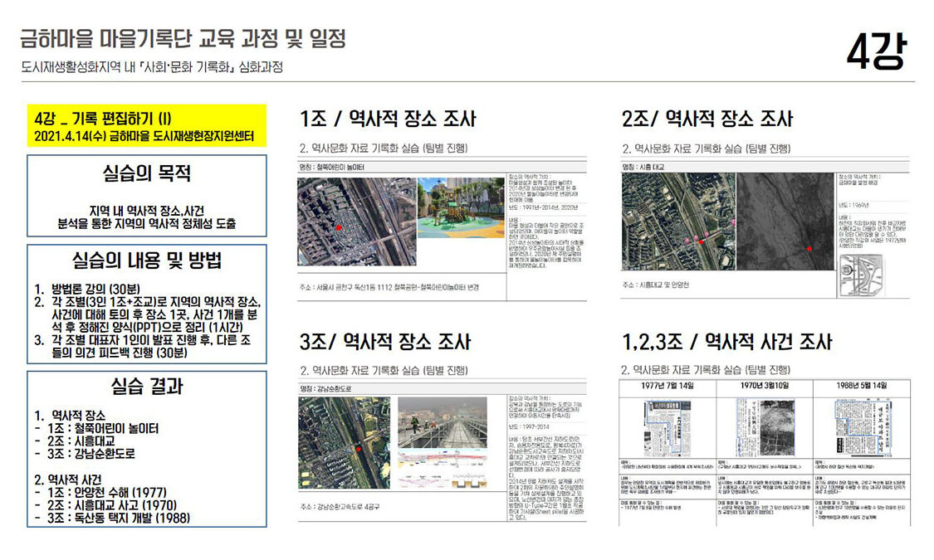Viewport: 934px width, 560px height.
Task: Select the 강남순환고속도로 4공구 address text
Action: [x=341, y=506]
